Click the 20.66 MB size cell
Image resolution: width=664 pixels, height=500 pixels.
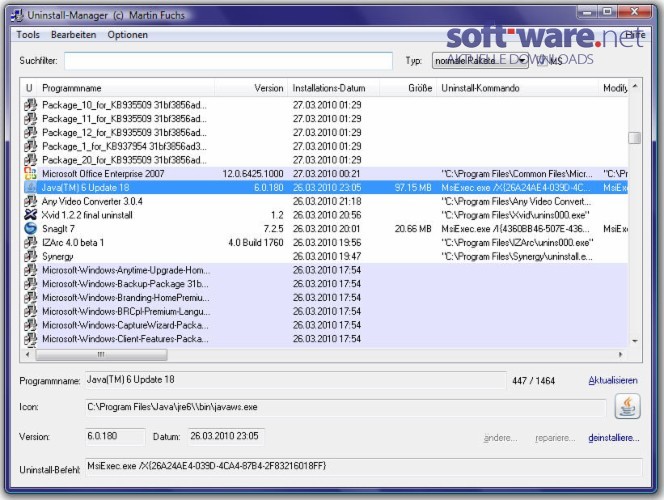[413, 229]
